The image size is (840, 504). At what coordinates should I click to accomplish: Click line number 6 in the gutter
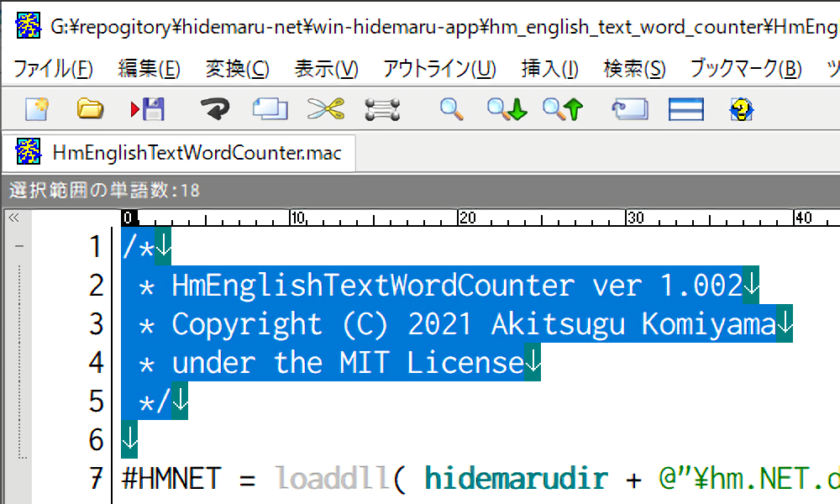coord(96,439)
